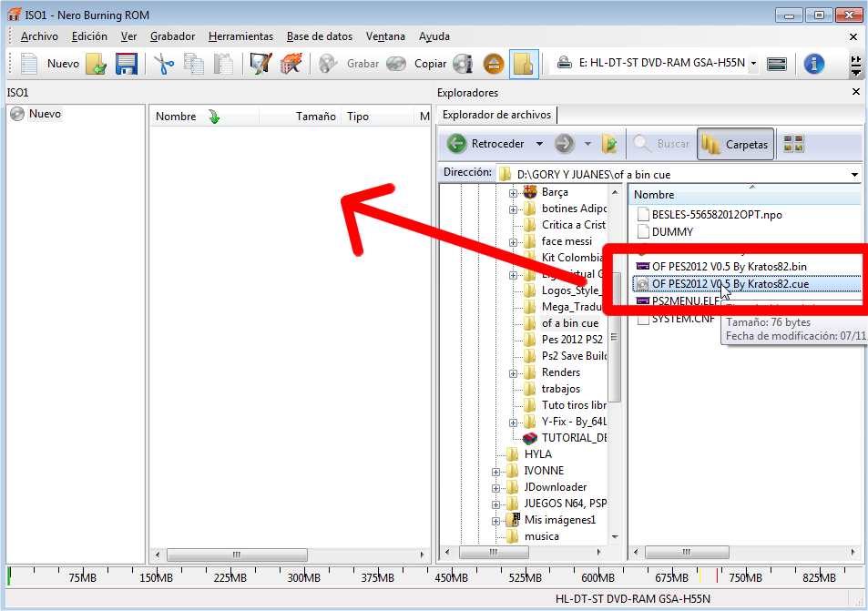The image size is (868, 611).
Task: Click the Copy documents icon in toolbar
Action: [194, 64]
